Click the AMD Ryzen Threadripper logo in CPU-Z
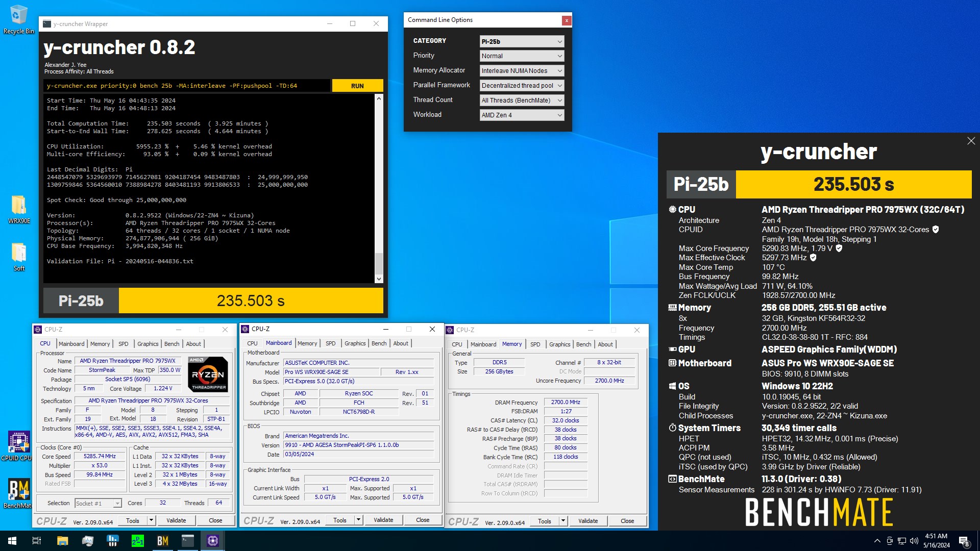980x551 pixels. tap(208, 374)
